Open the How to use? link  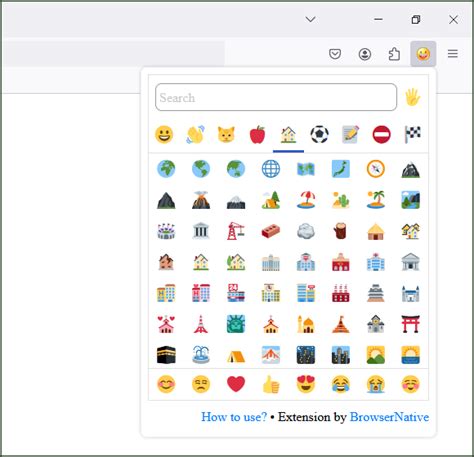(x=234, y=417)
